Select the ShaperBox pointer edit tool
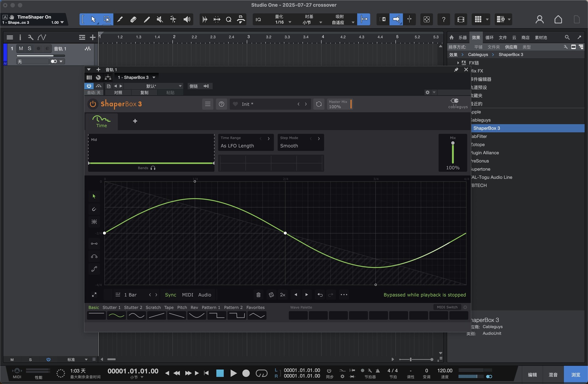The width and height of the screenshot is (588, 384). (x=94, y=196)
